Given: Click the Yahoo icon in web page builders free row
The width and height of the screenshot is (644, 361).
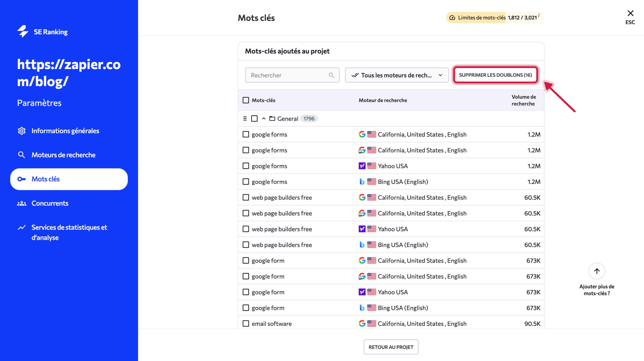Looking at the screenshot, I should 362,229.
